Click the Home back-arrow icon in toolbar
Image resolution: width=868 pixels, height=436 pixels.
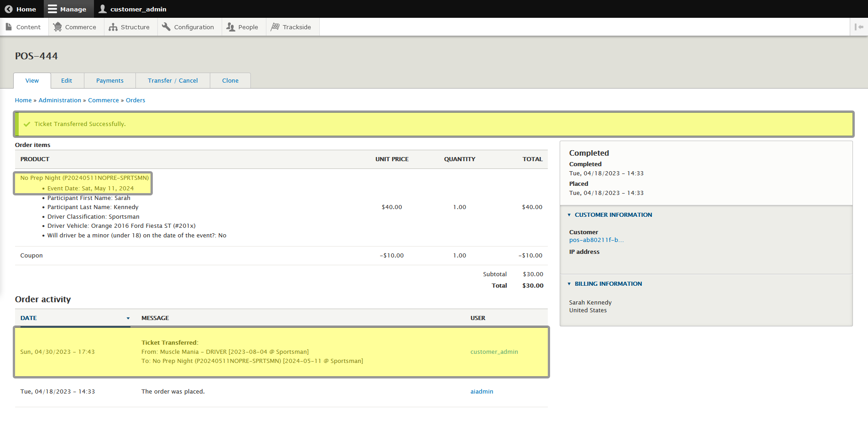(9, 9)
